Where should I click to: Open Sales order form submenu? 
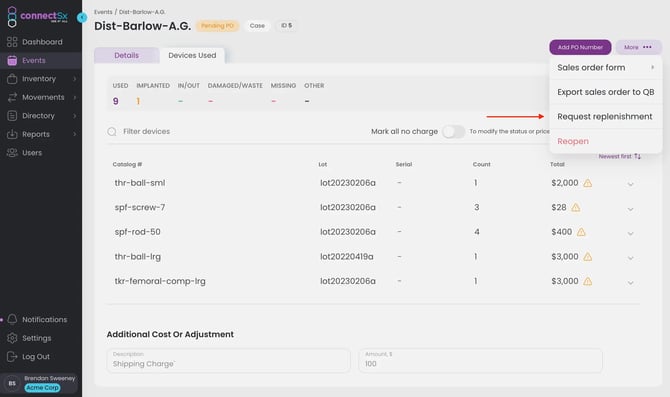coord(605,68)
